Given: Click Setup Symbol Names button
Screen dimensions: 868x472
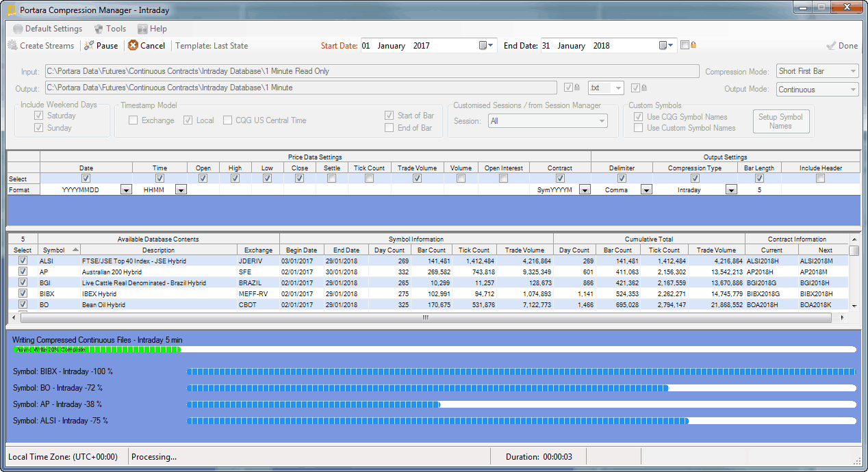Looking at the screenshot, I should tap(780, 122).
